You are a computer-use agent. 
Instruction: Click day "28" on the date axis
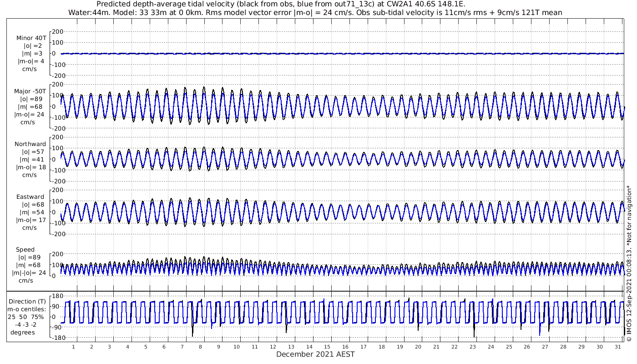click(563, 347)
